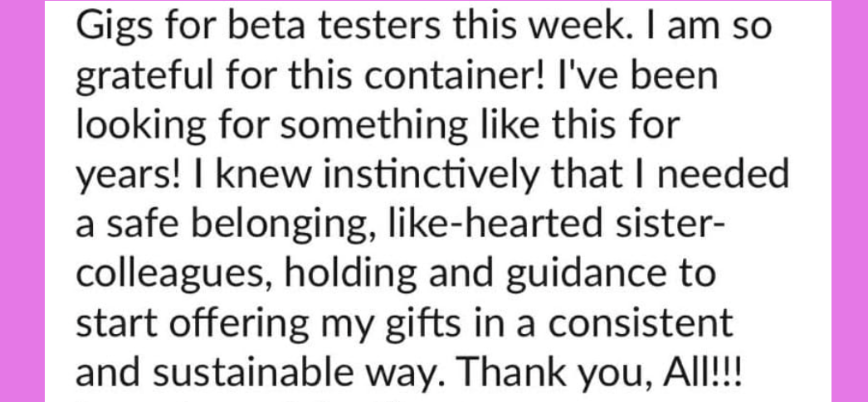Click the pink border on the left
This screenshot has height=402, width=868.
coord(30,201)
